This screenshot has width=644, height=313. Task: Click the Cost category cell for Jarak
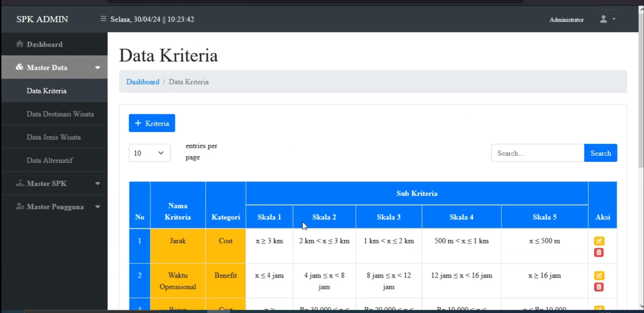(225, 246)
